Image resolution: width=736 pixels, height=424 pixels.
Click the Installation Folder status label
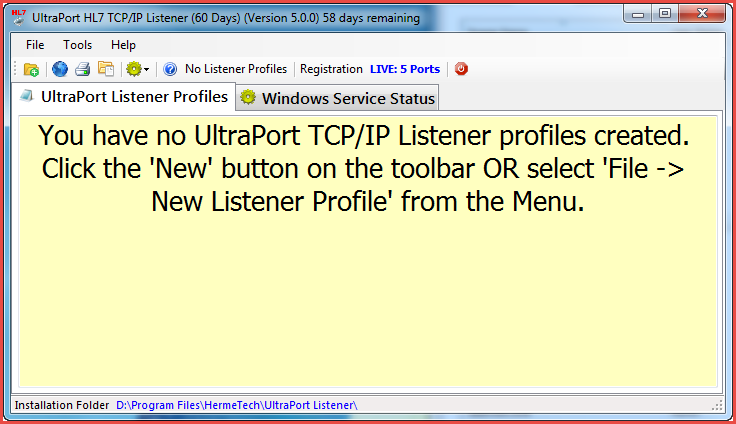tap(61, 405)
